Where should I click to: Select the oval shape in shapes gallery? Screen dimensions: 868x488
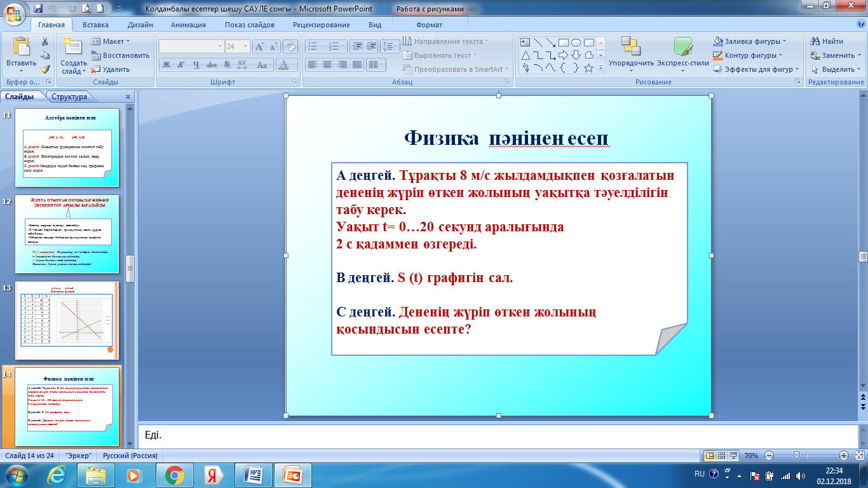point(576,43)
